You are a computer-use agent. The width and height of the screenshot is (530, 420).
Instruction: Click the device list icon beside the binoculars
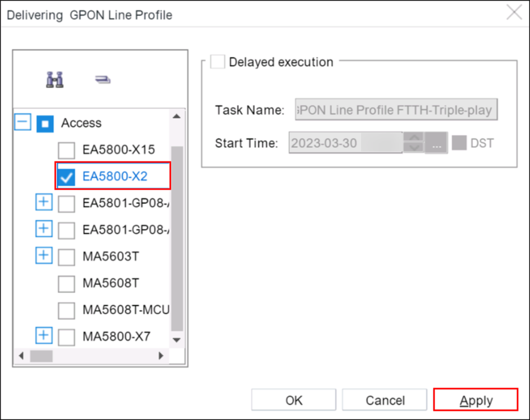point(101,79)
